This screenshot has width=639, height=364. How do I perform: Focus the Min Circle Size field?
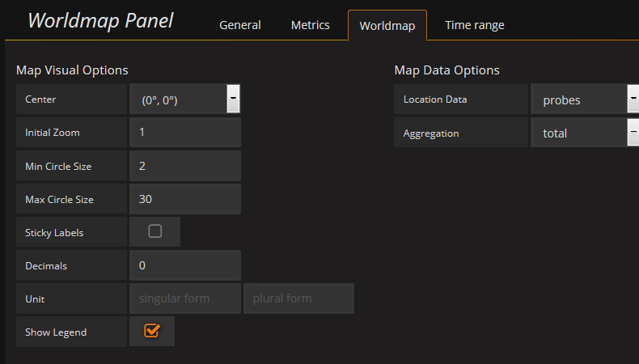(x=185, y=166)
